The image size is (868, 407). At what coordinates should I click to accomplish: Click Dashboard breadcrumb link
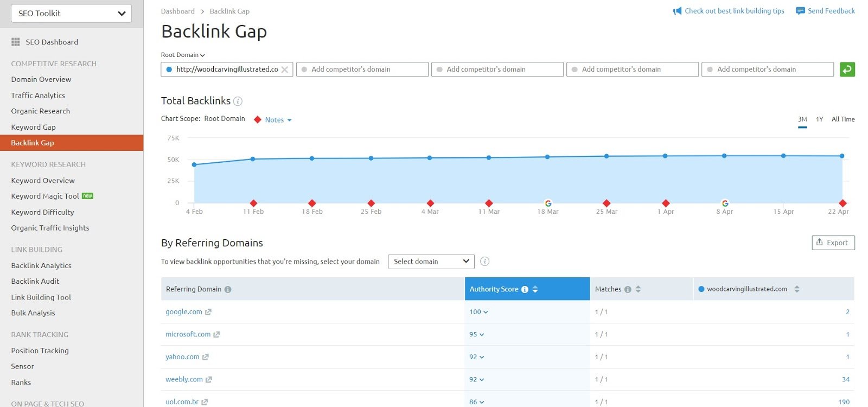(x=178, y=11)
